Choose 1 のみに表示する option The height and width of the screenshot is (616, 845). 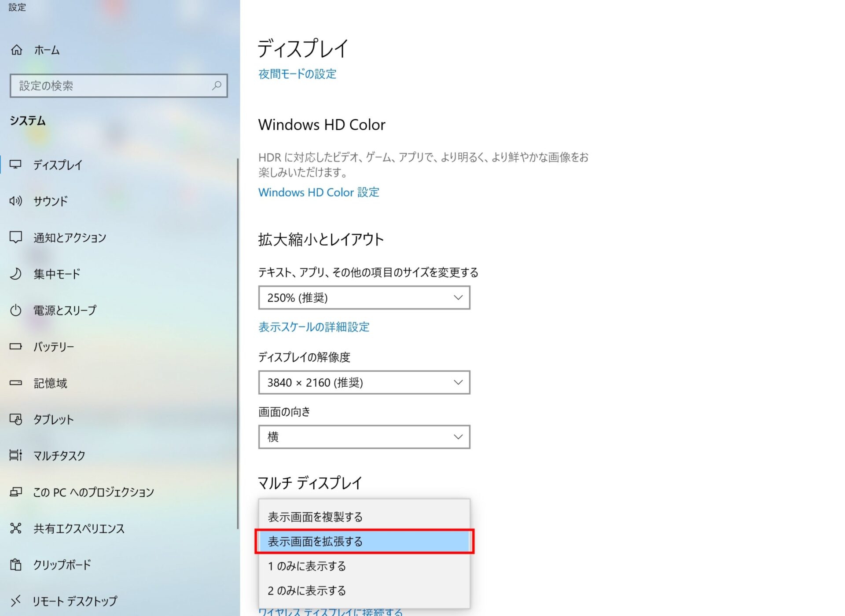[x=307, y=566]
